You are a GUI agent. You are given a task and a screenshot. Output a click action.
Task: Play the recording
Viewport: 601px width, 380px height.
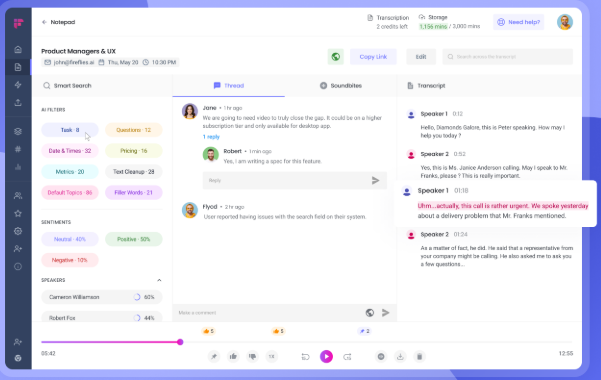point(326,357)
